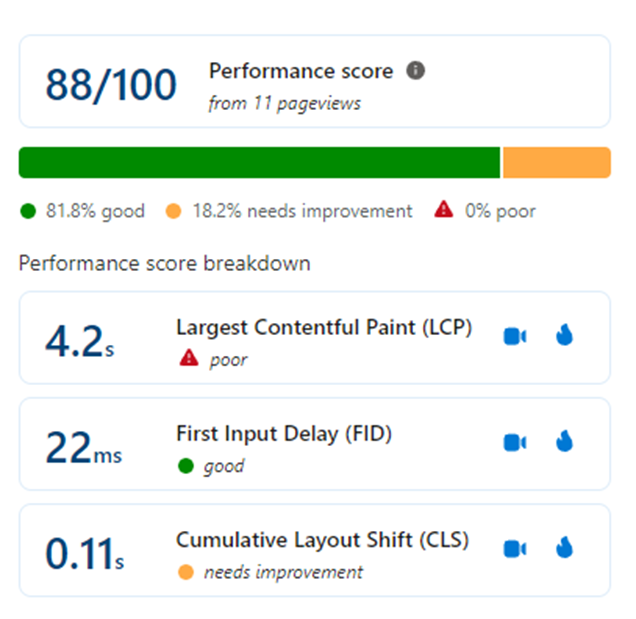Open heatmaps for Cumulative Layout Shift
Viewport: 636px width, 619px height.
pyautogui.click(x=564, y=547)
